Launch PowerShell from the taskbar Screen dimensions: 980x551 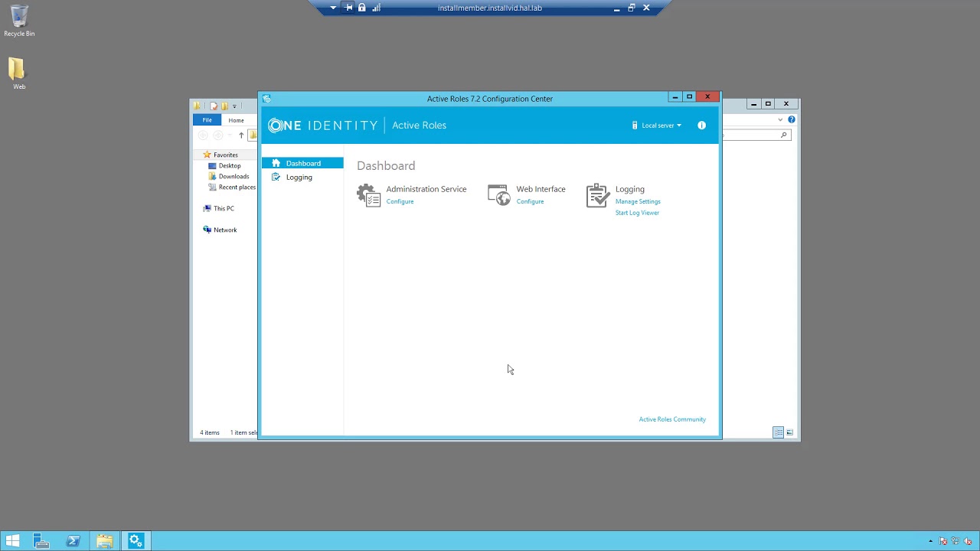pyautogui.click(x=73, y=541)
